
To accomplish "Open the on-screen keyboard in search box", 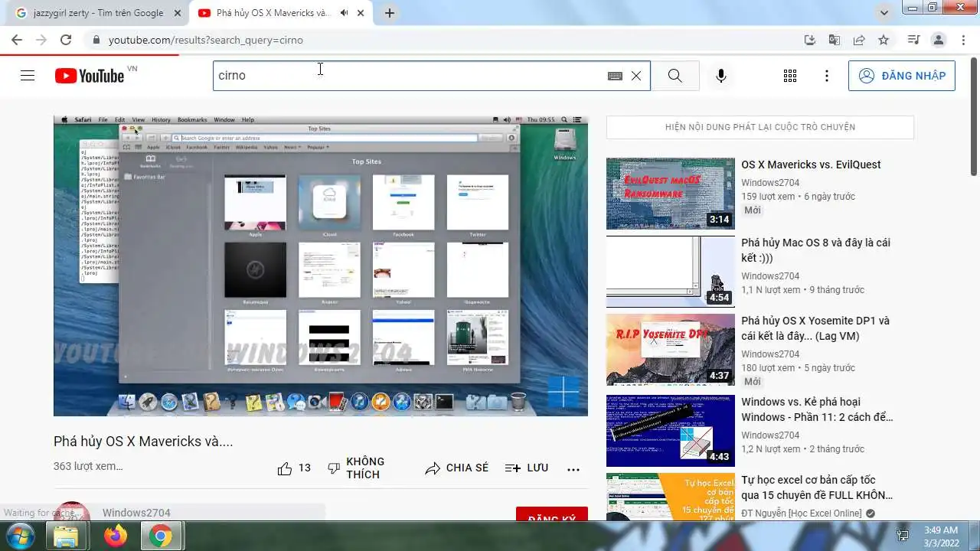I will click(615, 76).
